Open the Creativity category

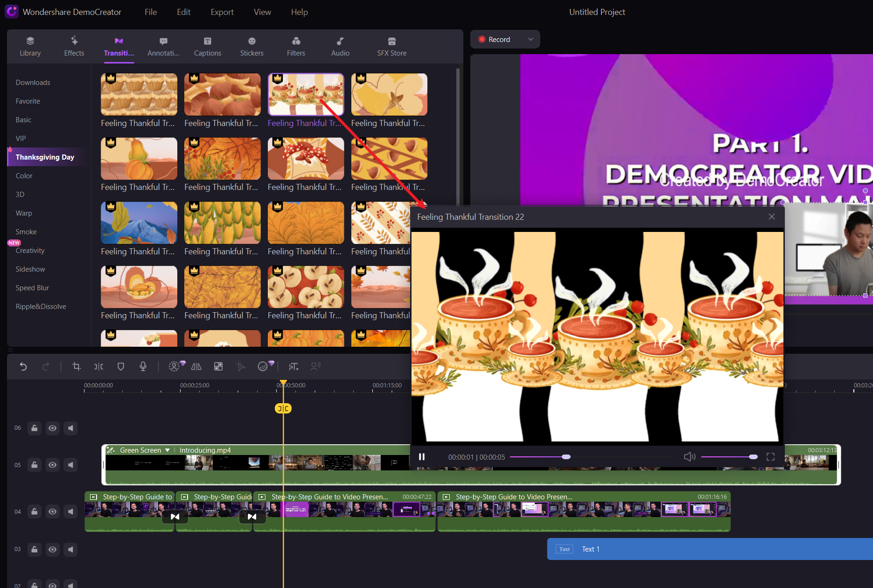[30, 251]
